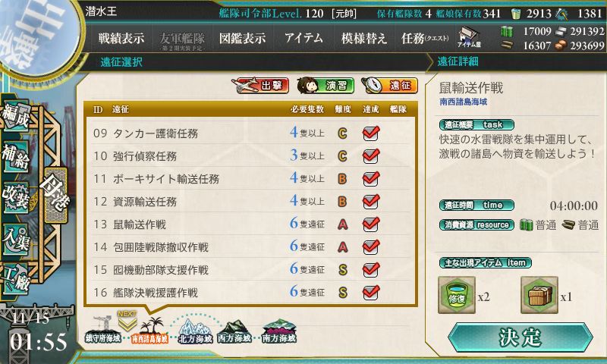Screen dimensions: 607x364
Task: Click the checkmark for expedition 09
Action: [370, 133]
